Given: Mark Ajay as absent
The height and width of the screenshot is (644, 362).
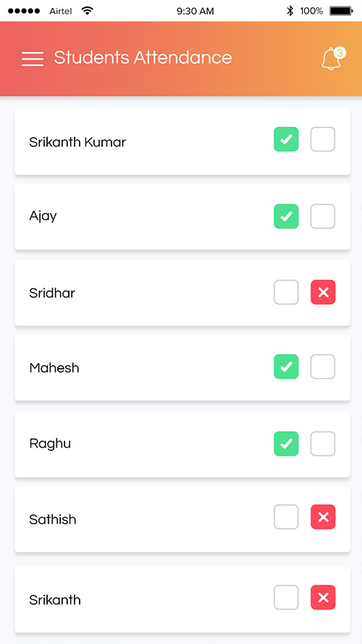Looking at the screenshot, I should pyautogui.click(x=323, y=216).
